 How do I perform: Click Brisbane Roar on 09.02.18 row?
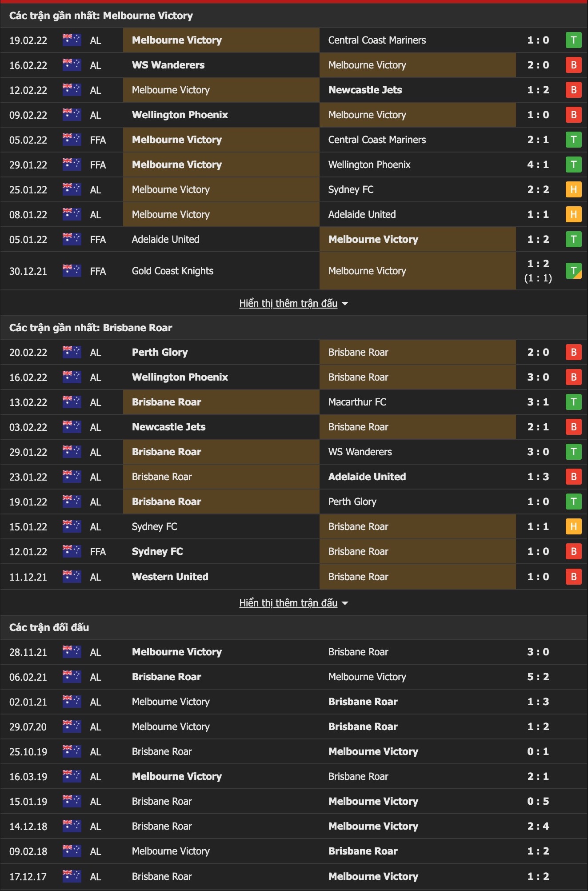[x=363, y=851]
